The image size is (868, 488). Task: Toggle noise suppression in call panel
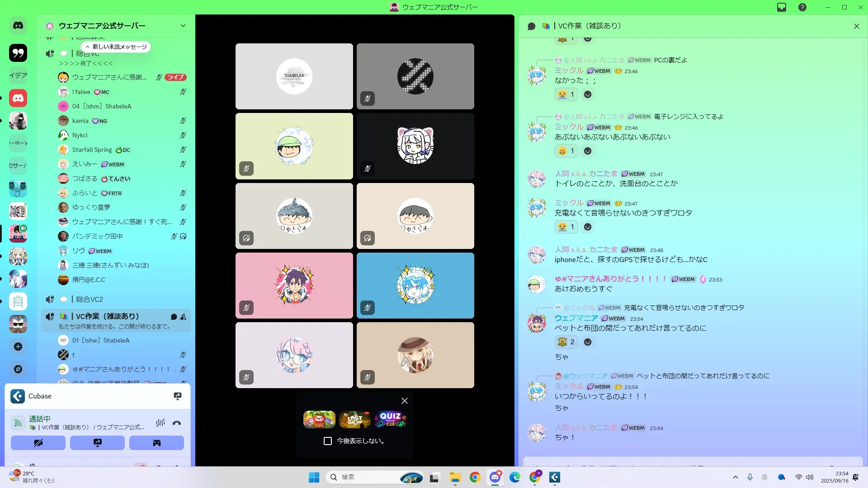pyautogui.click(x=160, y=423)
